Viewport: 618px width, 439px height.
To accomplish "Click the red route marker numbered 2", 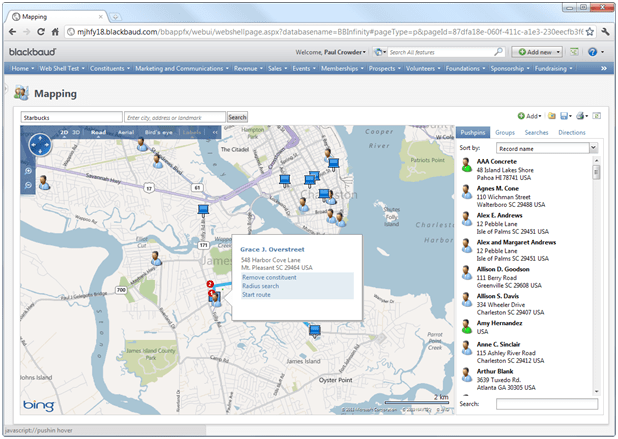I will click(x=210, y=284).
